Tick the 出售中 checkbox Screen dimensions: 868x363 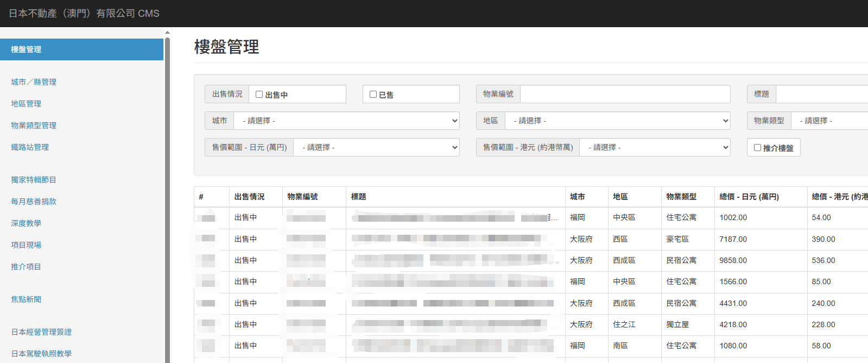click(259, 95)
